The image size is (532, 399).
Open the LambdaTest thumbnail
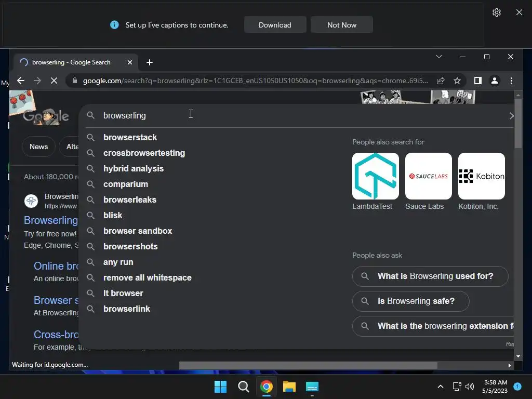[375, 176]
